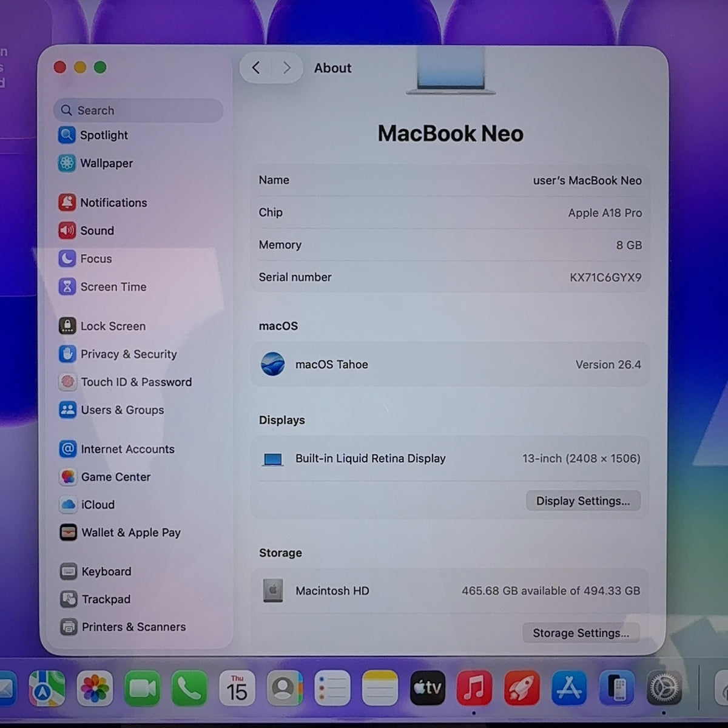
Task: Select Game Center in the sidebar
Action: (105, 477)
